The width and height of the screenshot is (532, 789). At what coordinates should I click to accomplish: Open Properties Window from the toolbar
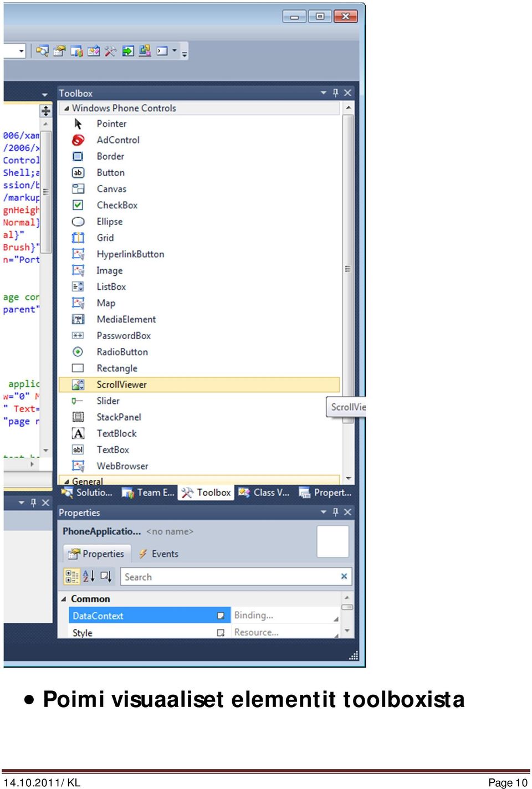point(59,51)
